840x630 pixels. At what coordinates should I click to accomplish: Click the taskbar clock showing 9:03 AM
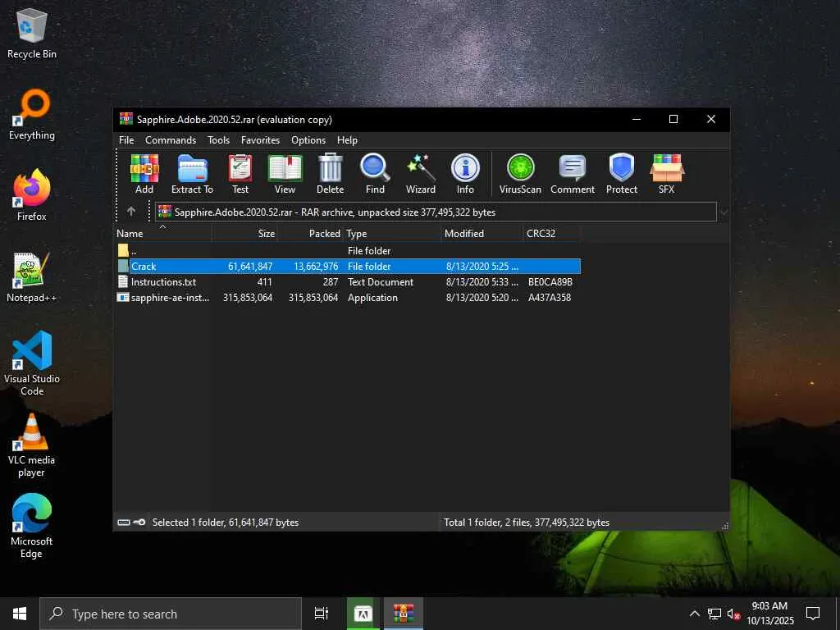tap(769, 614)
